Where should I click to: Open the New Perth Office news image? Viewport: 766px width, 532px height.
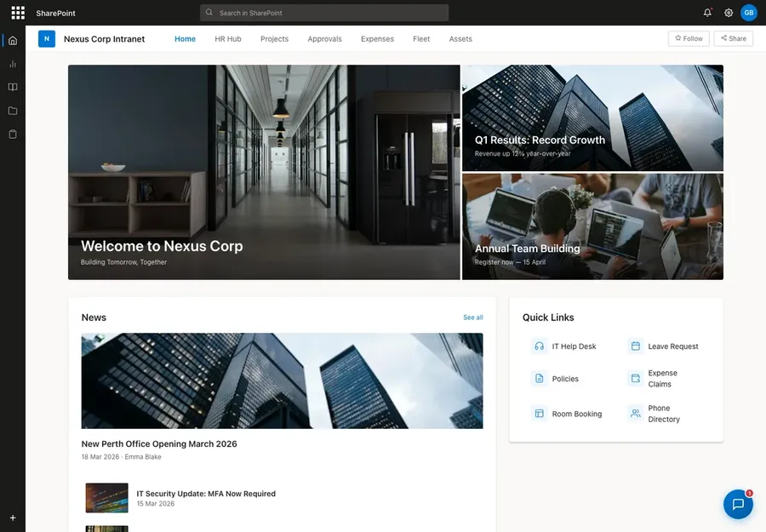coord(283,381)
